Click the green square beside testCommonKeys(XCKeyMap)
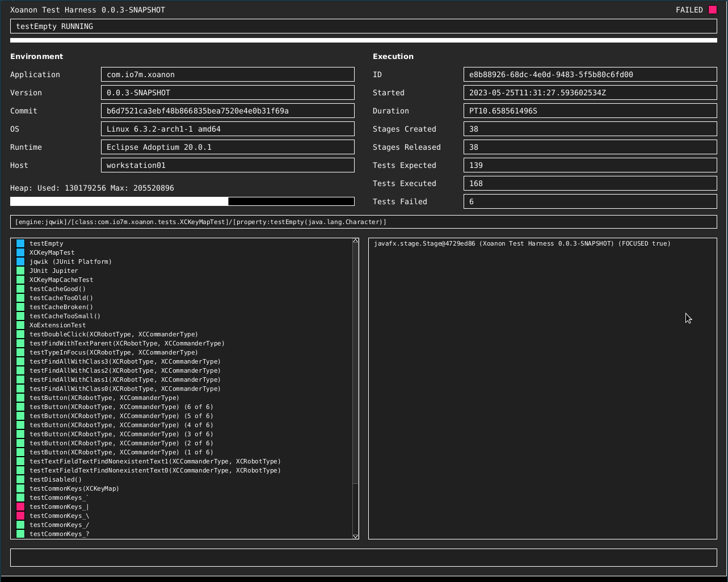728x582 pixels. 20,488
